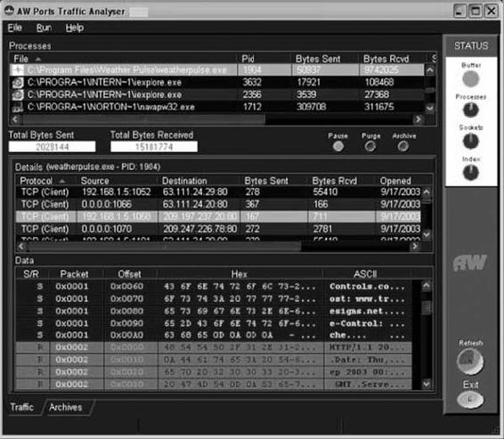This screenshot has width=504, height=439.
Task: Click the Exit oval button
Action: (x=470, y=400)
